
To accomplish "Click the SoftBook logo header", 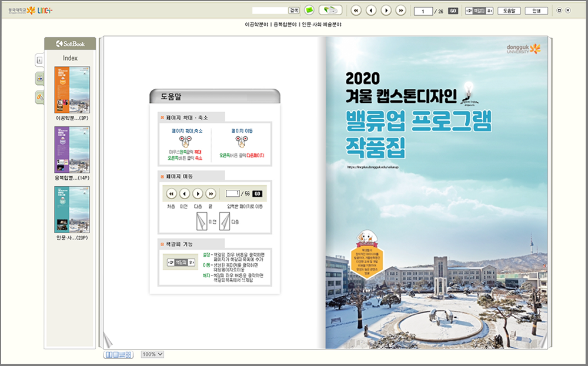I will click(70, 44).
